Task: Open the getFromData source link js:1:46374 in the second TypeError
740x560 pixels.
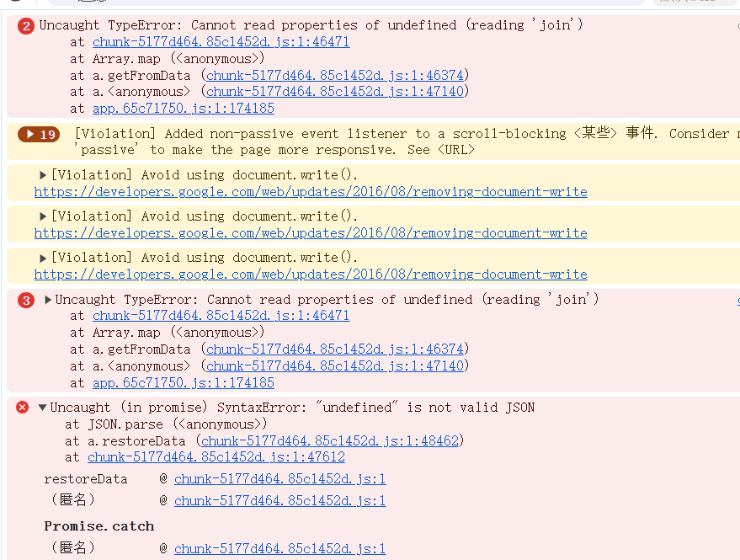Action: 337,349
